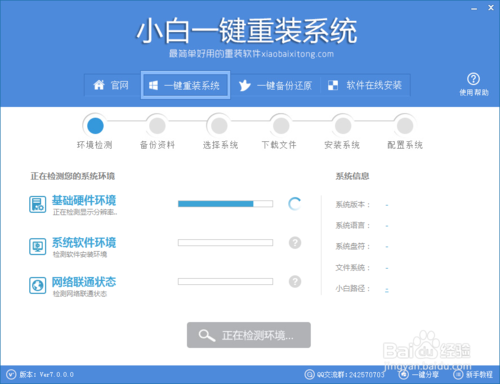Click the 小白路径 value link
500x384 pixels.
(x=387, y=290)
